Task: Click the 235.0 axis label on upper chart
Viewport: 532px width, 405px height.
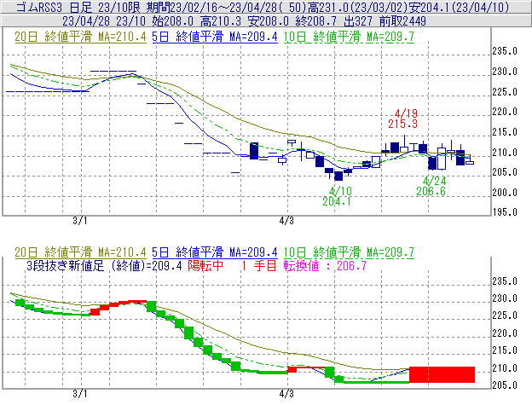Action: coord(505,51)
